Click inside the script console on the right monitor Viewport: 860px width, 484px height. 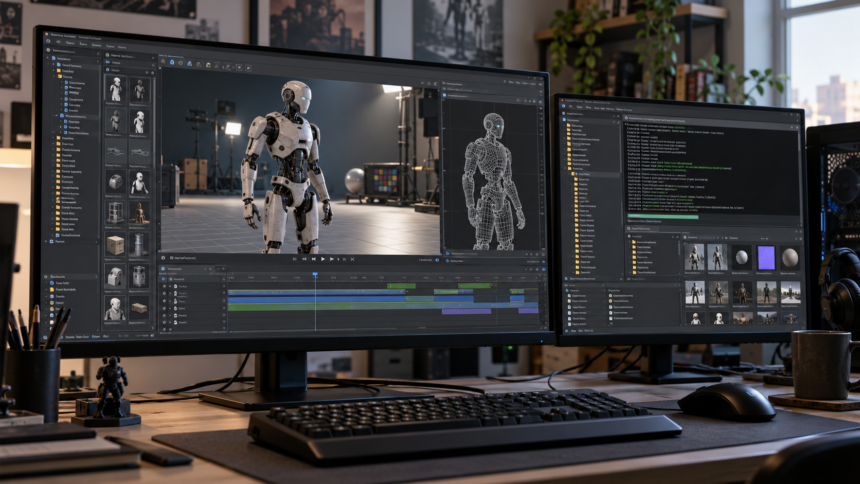(x=710, y=167)
